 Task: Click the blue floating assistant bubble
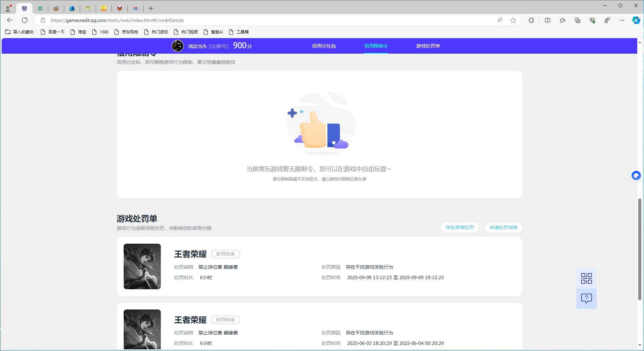(636, 175)
